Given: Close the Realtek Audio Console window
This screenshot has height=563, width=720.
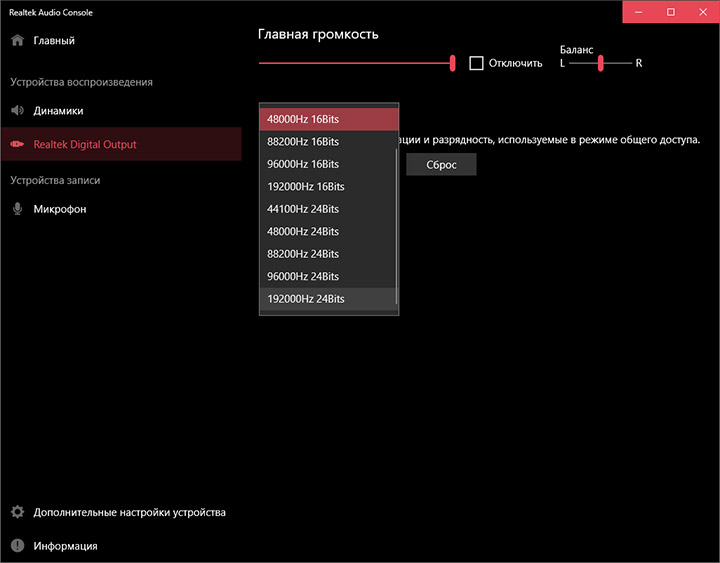Looking at the screenshot, I should click(703, 12).
